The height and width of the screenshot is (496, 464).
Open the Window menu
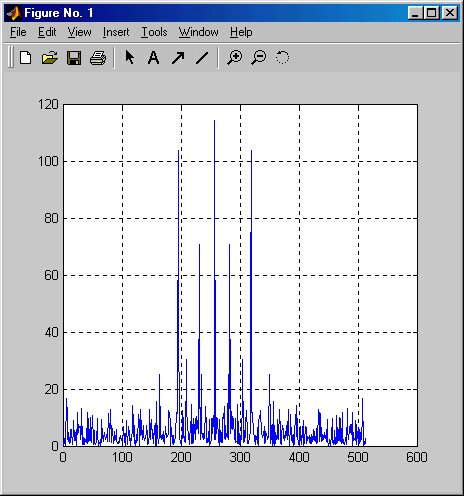[198, 32]
